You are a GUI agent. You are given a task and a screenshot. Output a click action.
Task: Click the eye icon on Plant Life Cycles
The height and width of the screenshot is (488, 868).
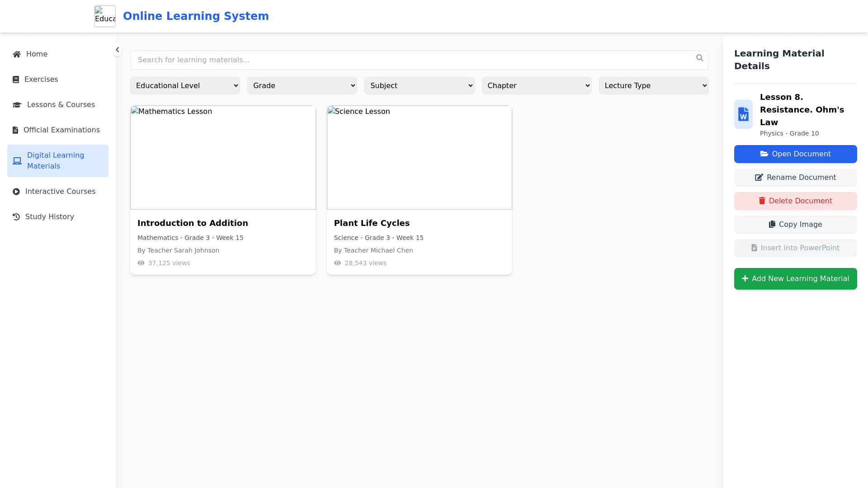(x=337, y=263)
